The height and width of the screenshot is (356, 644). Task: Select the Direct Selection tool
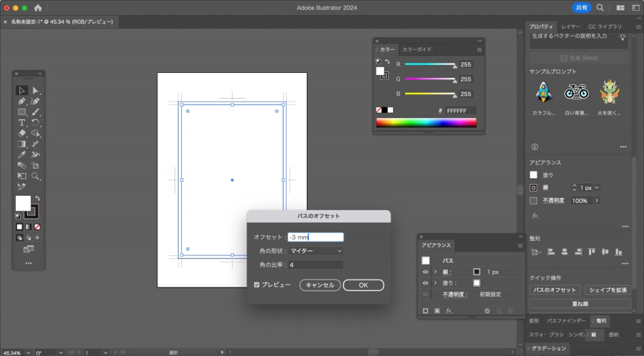tap(35, 91)
